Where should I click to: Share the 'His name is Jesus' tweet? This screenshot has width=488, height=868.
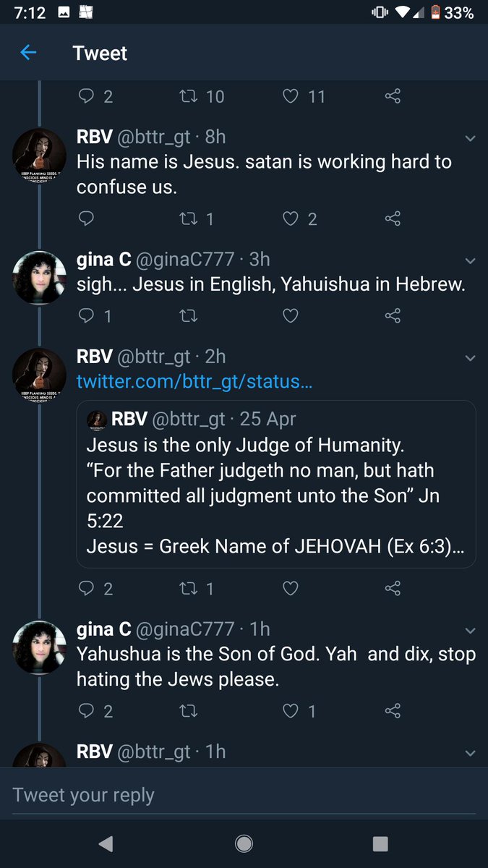pos(393,218)
